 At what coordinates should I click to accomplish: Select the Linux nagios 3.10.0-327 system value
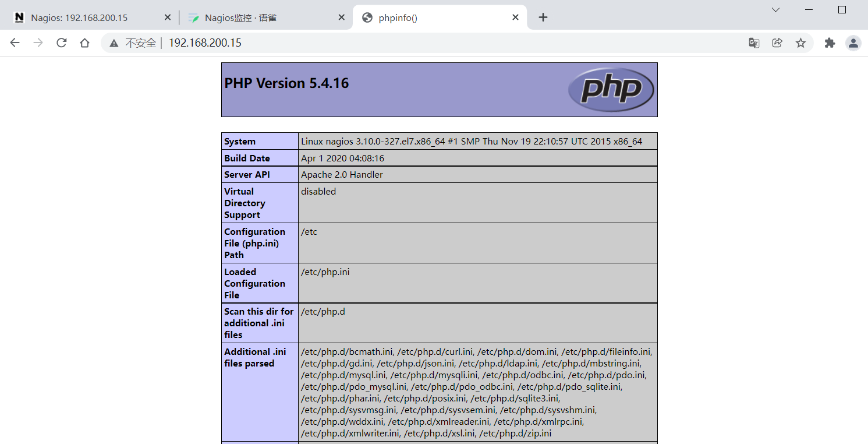click(x=472, y=142)
